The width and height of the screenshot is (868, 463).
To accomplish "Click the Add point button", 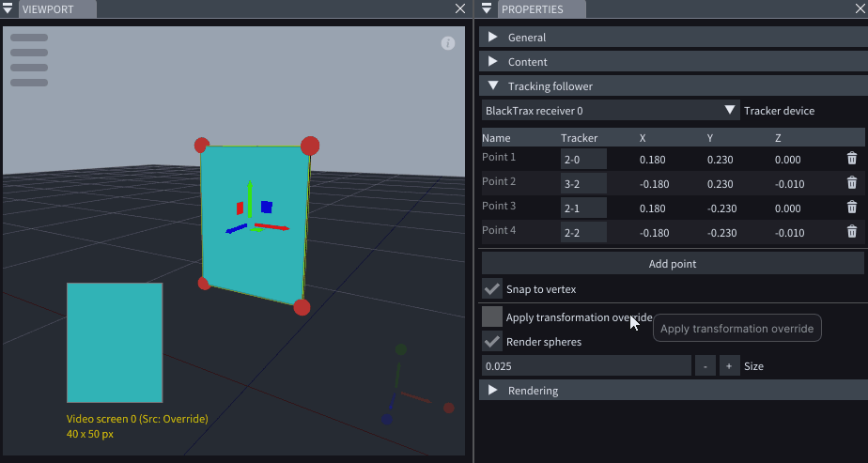I will 672,263.
